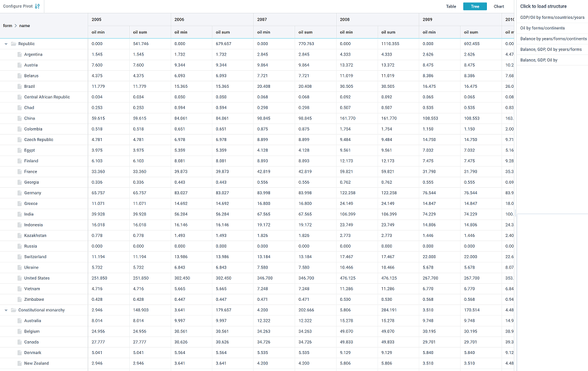Click file icon beside Egypt
The image size is (588, 371).
[x=19, y=150]
